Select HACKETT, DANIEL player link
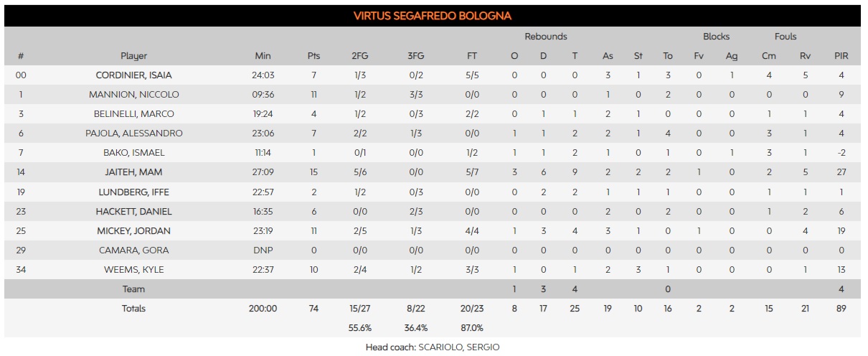The height and width of the screenshot is (356, 868). (133, 212)
